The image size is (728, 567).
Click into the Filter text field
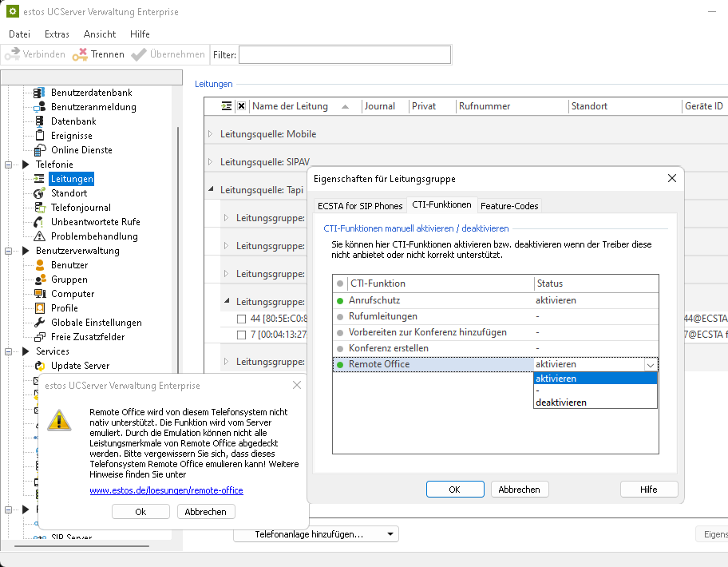[x=344, y=54]
